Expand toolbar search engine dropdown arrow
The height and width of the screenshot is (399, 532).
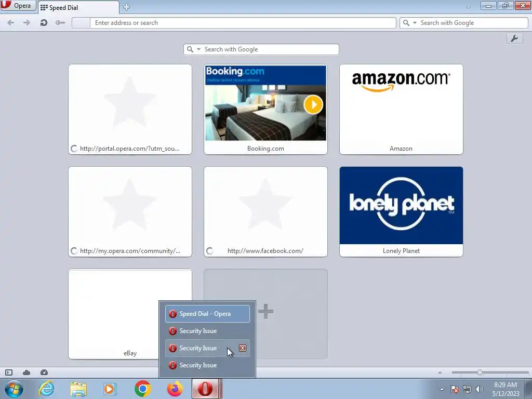(415, 23)
